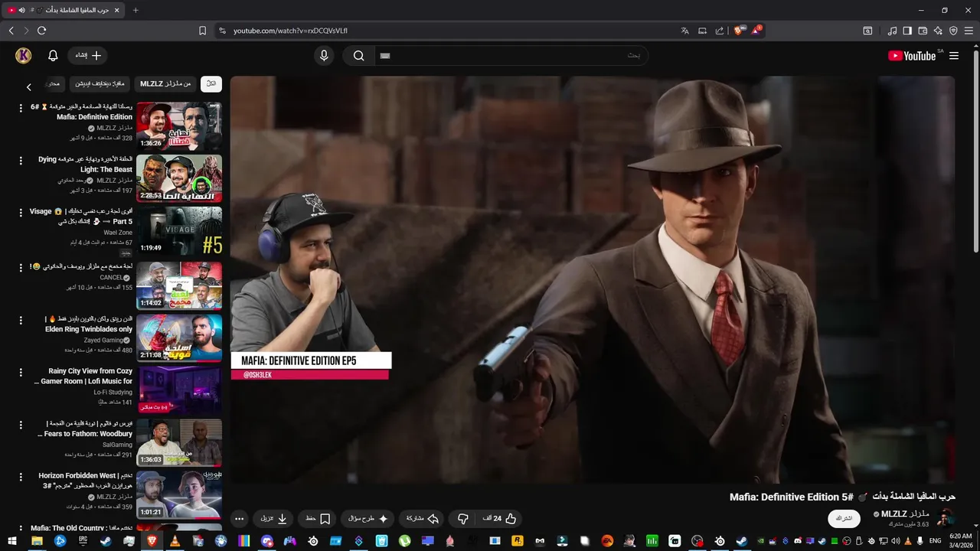
Task: Dislike the video
Action: tap(462, 518)
